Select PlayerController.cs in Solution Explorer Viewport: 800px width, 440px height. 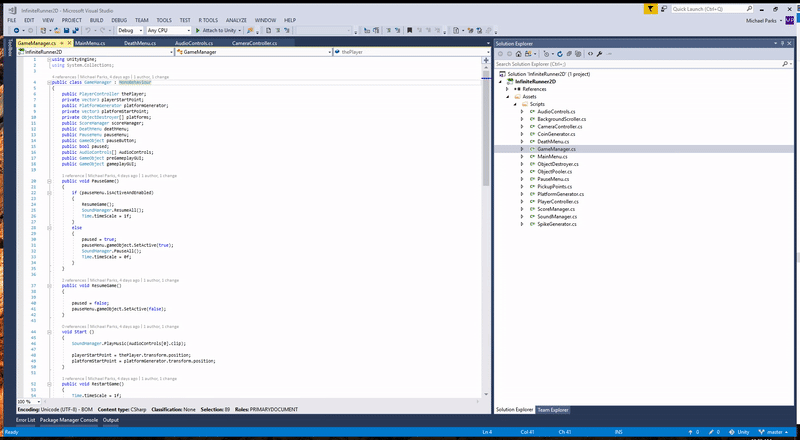tap(558, 201)
